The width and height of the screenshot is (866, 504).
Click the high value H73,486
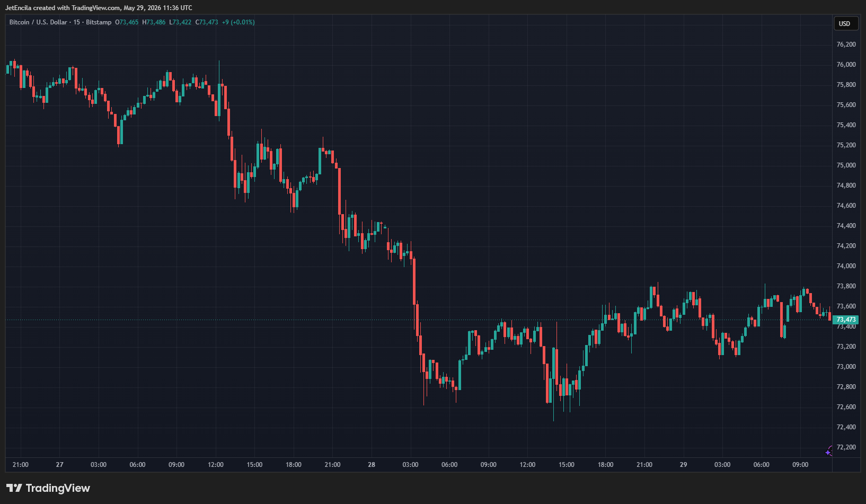point(154,22)
